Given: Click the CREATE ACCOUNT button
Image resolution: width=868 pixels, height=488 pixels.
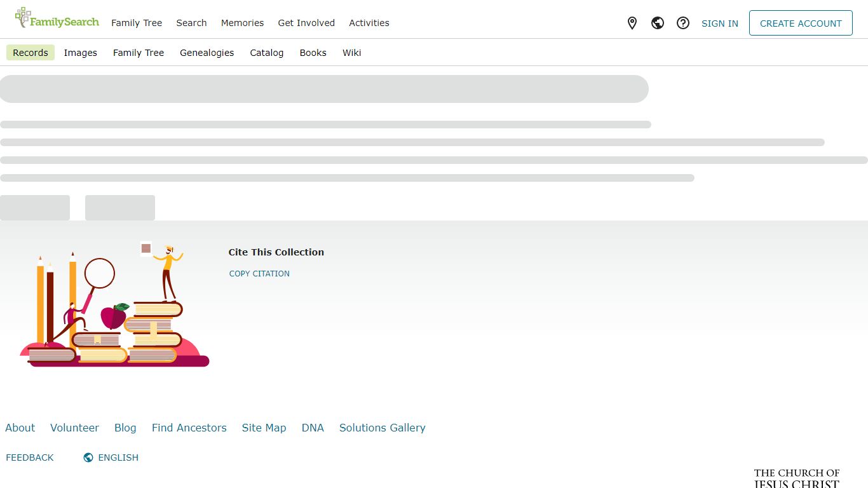Looking at the screenshot, I should pyautogui.click(x=801, y=23).
